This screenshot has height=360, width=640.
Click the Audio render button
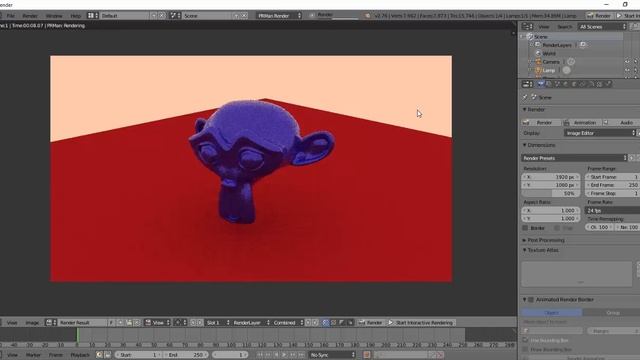[621, 122]
